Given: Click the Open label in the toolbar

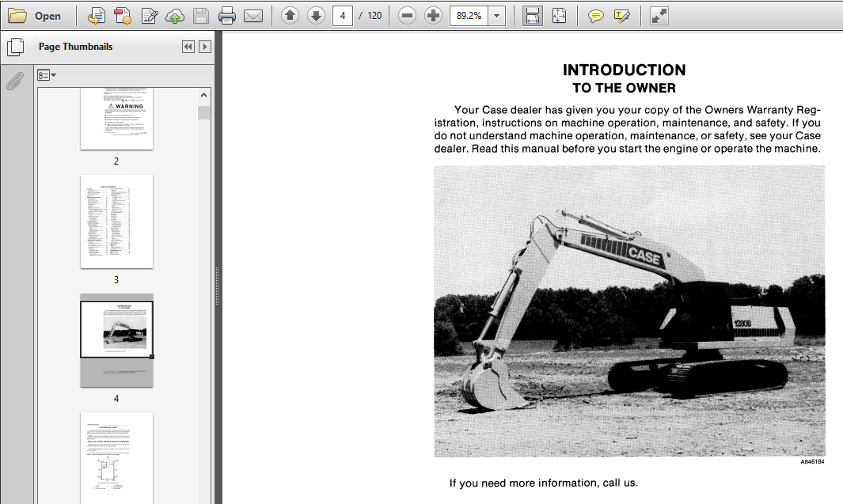Looking at the screenshot, I should [47, 16].
